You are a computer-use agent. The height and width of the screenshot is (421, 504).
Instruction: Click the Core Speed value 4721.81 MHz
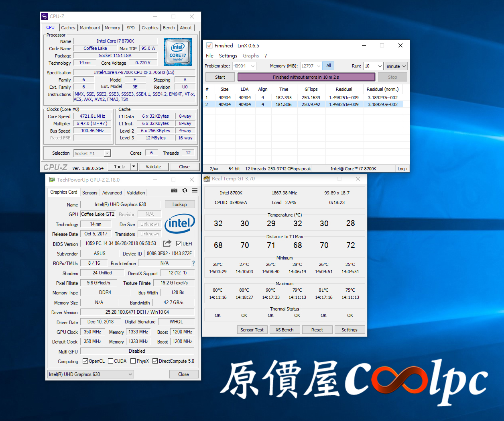click(x=92, y=116)
